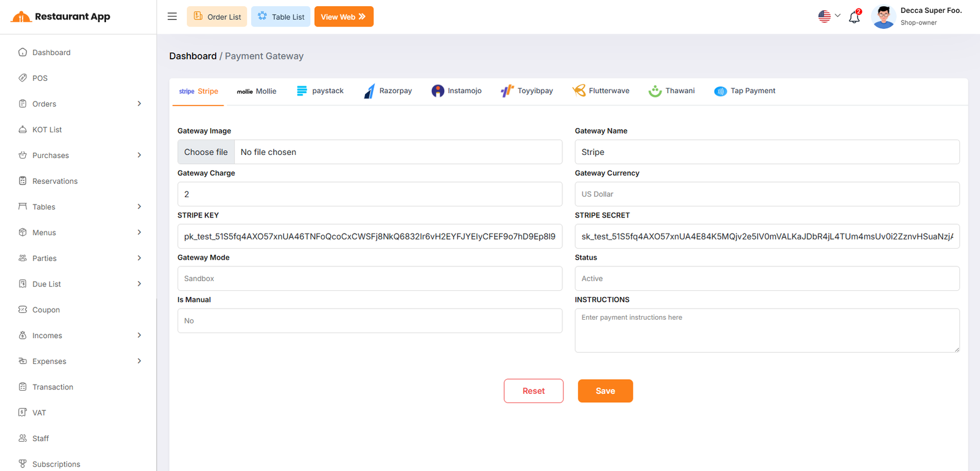
Task: Click the POS ticket icon
Action: pyautogui.click(x=23, y=78)
